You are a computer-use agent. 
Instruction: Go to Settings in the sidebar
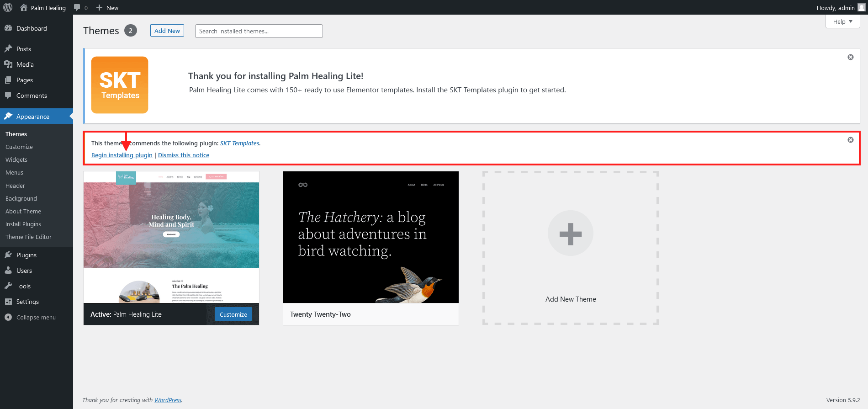[27, 302]
